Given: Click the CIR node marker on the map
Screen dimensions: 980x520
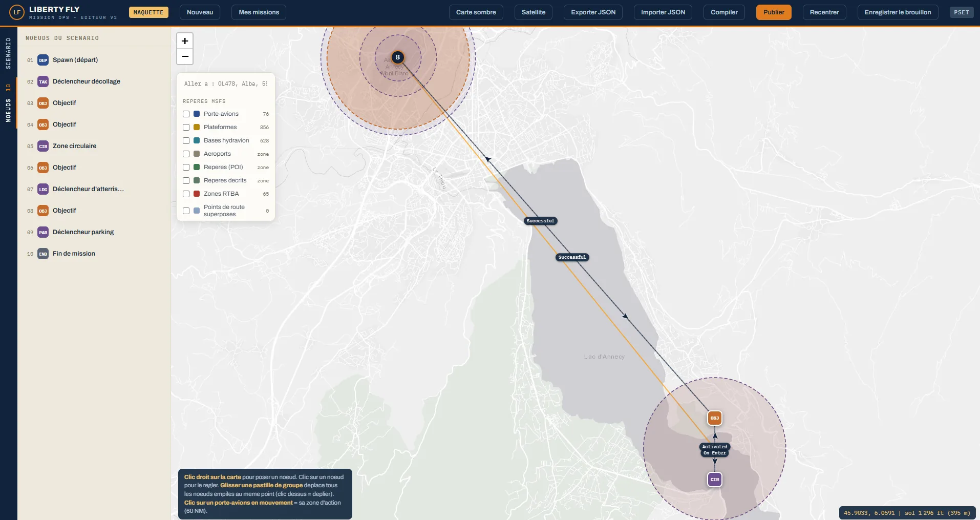Looking at the screenshot, I should 715,480.
